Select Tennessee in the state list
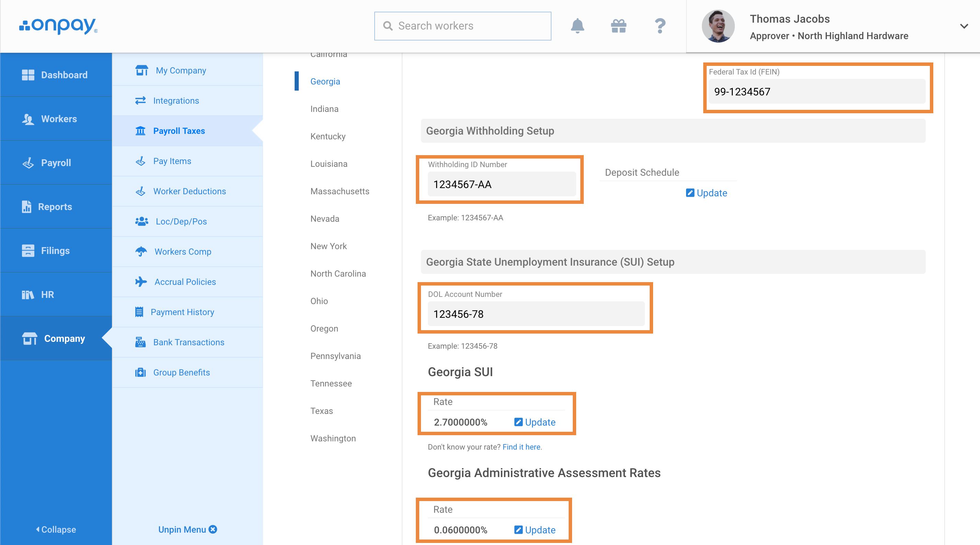Screen dimensions: 980x545 click(331, 383)
